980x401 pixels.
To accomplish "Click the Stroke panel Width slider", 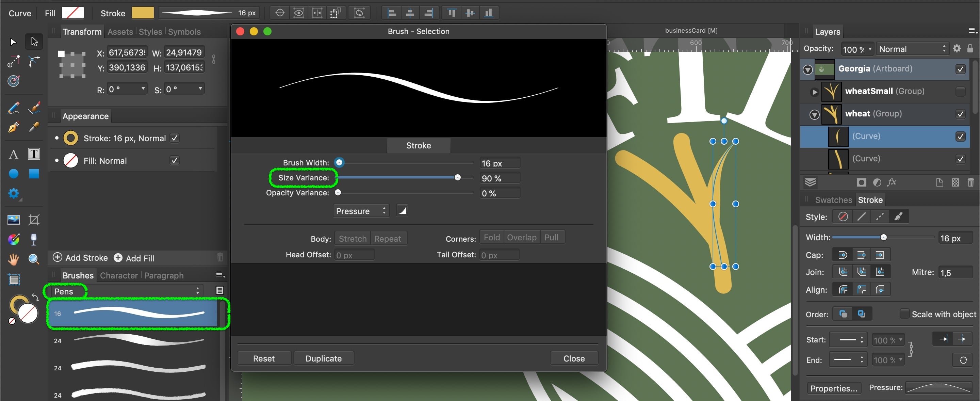I will [x=883, y=237].
